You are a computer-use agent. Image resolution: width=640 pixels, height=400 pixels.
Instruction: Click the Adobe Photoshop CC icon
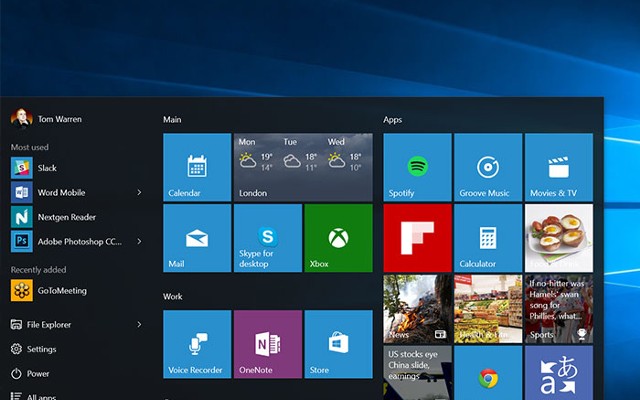pos(22,241)
